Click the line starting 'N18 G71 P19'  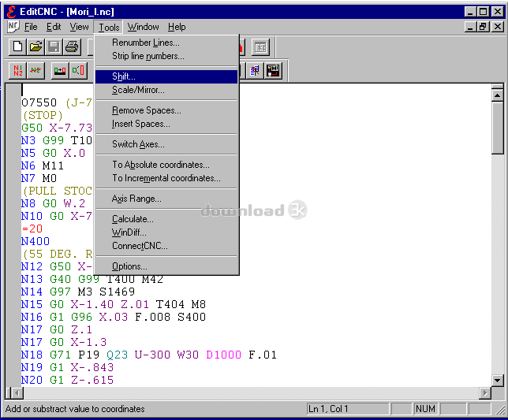(x=149, y=355)
